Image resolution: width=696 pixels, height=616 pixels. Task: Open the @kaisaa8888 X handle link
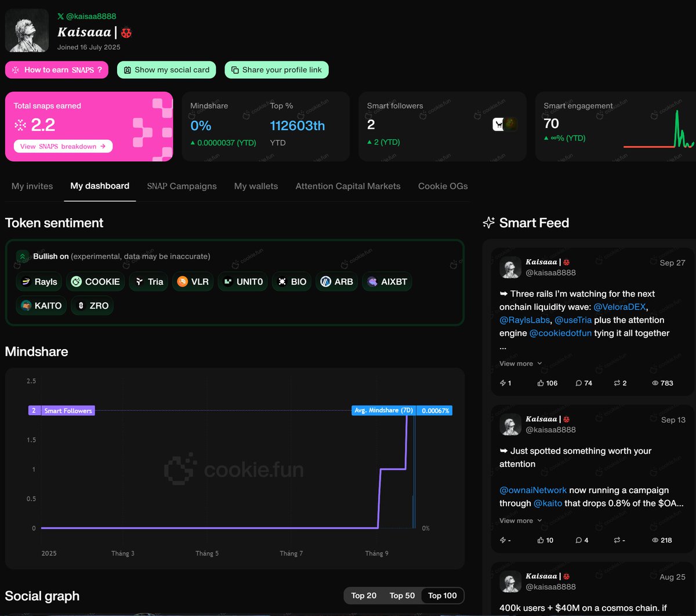click(x=91, y=16)
